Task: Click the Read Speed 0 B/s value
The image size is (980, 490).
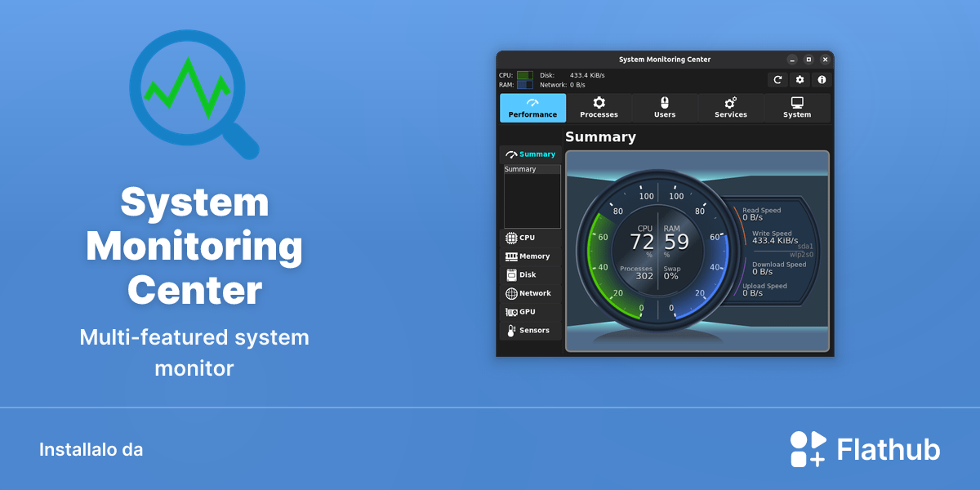Action: coord(752,218)
